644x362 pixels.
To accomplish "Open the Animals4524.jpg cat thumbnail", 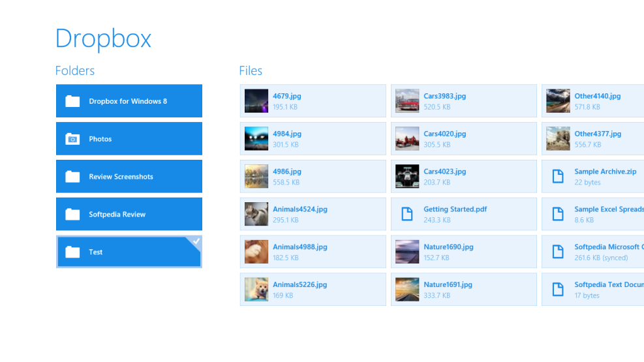I will (x=256, y=214).
